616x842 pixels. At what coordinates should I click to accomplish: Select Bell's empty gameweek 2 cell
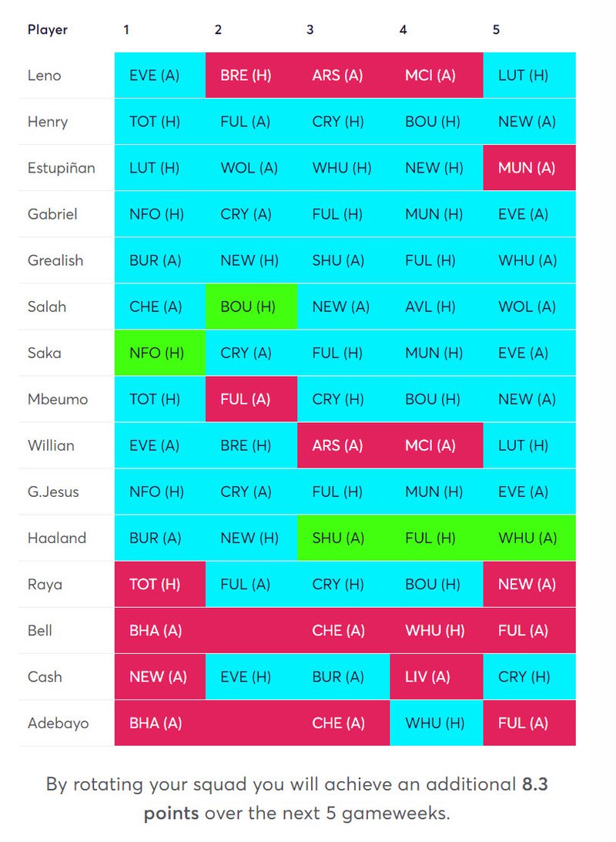point(251,630)
